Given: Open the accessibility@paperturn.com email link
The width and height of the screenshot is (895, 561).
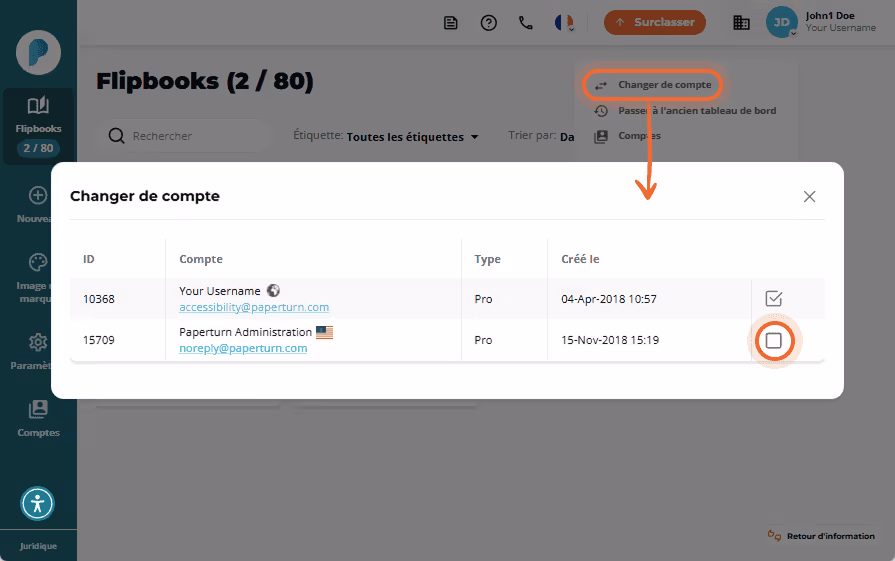Looking at the screenshot, I should [254, 307].
